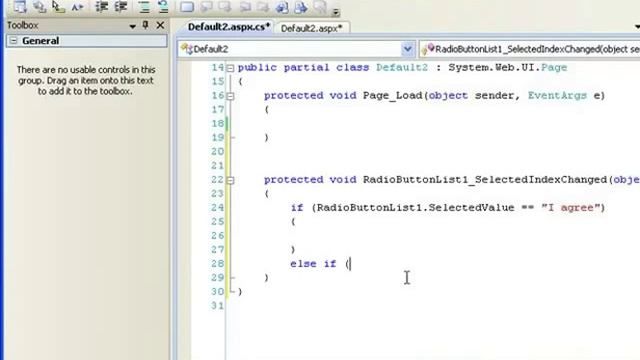The height and width of the screenshot is (360, 640).
Task: Click the "I agree" string literal
Action: 571,207
